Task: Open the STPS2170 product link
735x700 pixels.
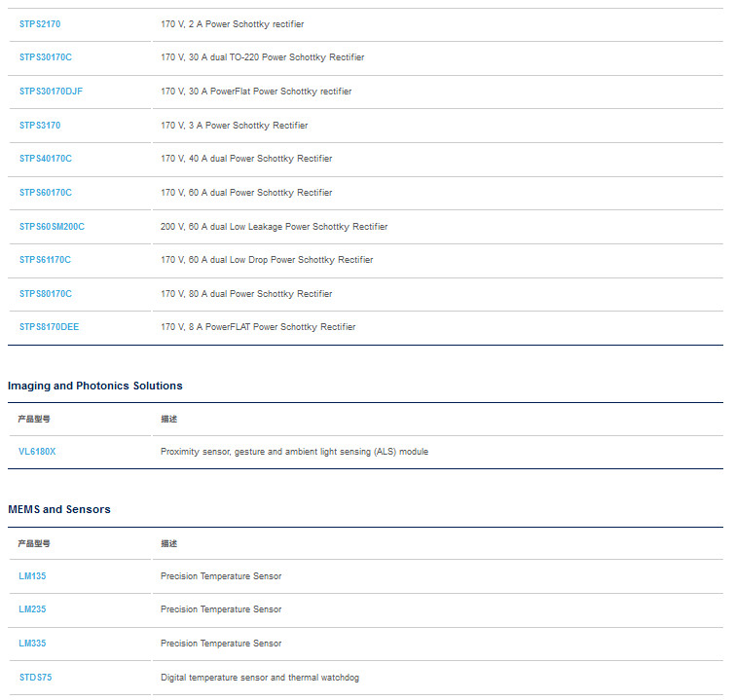Action: 40,24
